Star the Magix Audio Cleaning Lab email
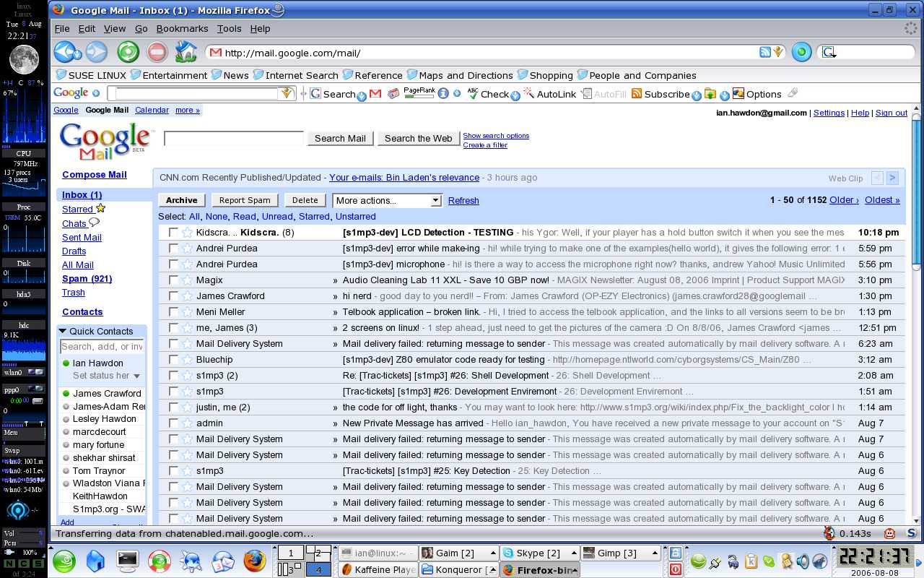Viewport: 924px width, 578px height. (187, 280)
